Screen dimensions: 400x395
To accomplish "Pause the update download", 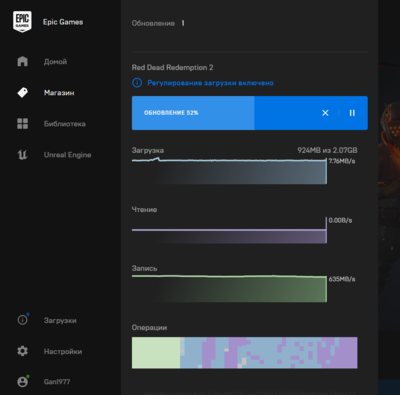I will pos(352,113).
